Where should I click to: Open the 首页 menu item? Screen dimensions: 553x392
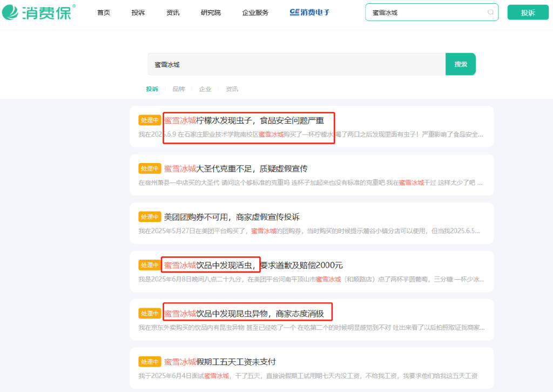pos(104,13)
